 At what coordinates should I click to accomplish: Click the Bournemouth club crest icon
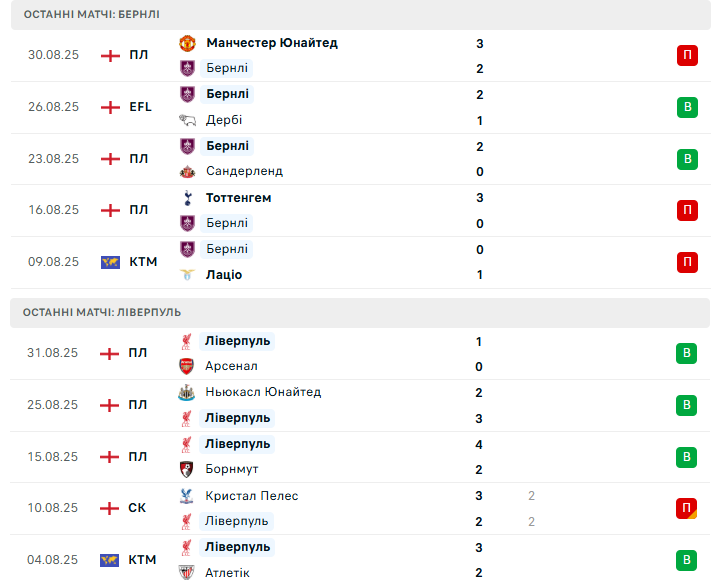pyautogui.click(x=187, y=469)
